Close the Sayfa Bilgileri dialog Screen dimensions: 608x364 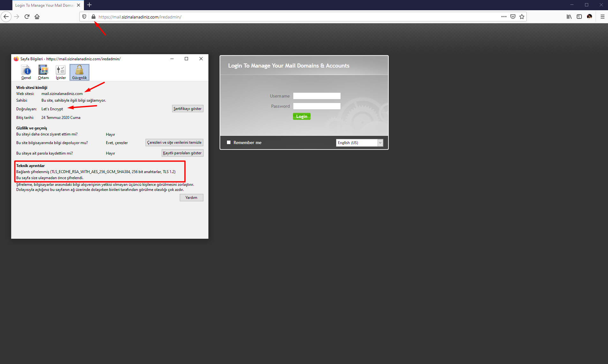tap(201, 59)
